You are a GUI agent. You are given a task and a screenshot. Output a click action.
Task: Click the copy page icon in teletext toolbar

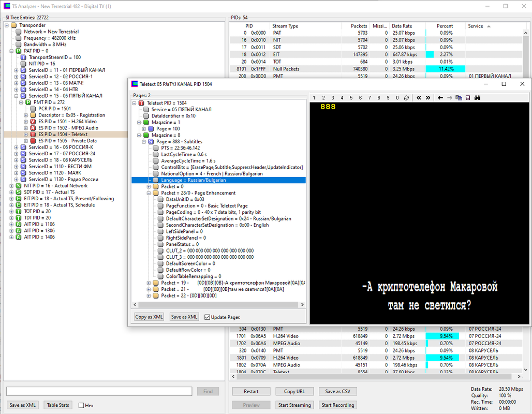tap(459, 98)
